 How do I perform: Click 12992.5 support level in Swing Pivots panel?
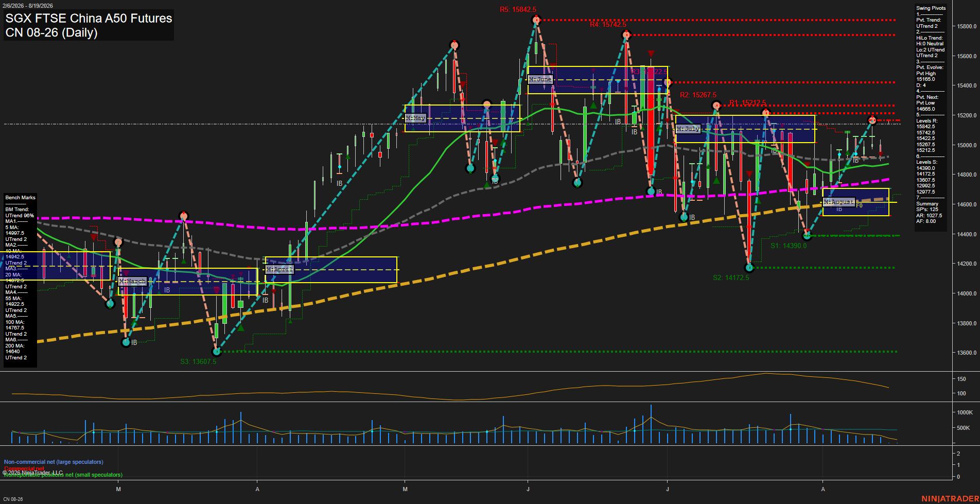[x=925, y=186]
